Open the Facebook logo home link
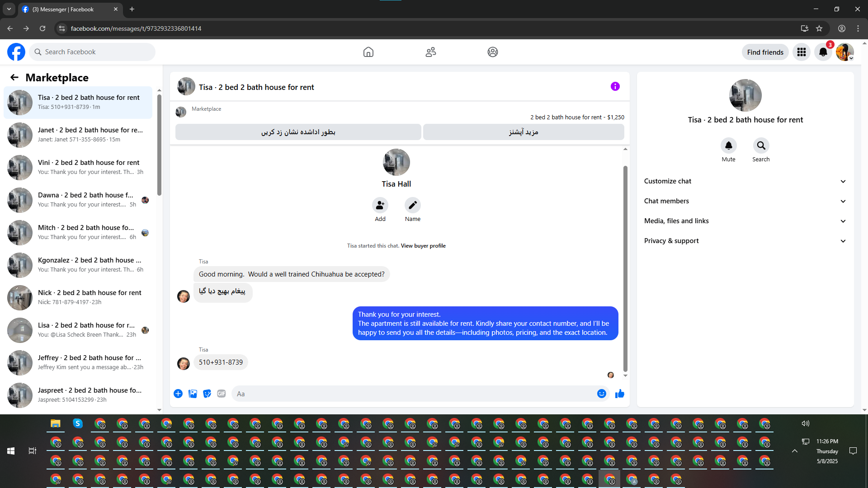 (16, 52)
